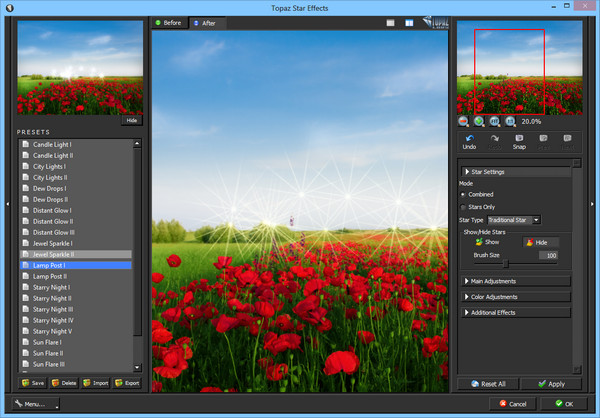This screenshot has height=418, width=600.
Task: Click the fit-to-window zoom icon
Action: (x=494, y=122)
